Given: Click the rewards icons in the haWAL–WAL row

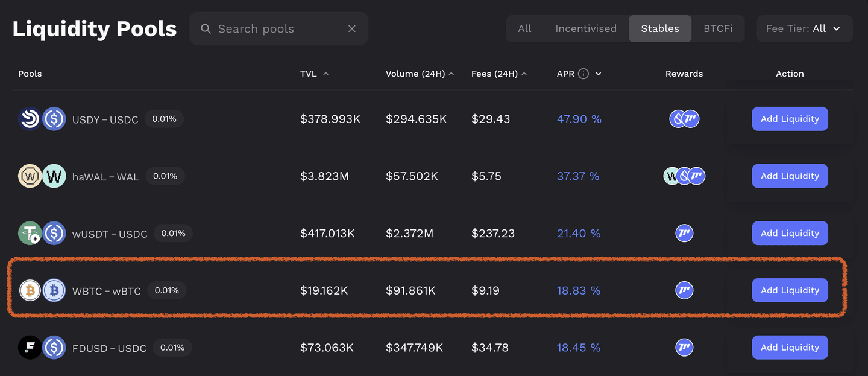Looking at the screenshot, I should tap(684, 176).
